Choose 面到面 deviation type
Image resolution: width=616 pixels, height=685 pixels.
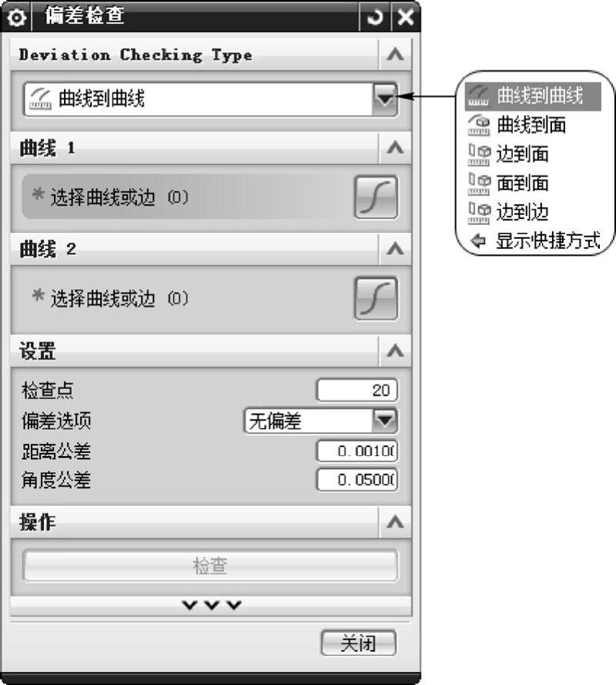click(508, 183)
